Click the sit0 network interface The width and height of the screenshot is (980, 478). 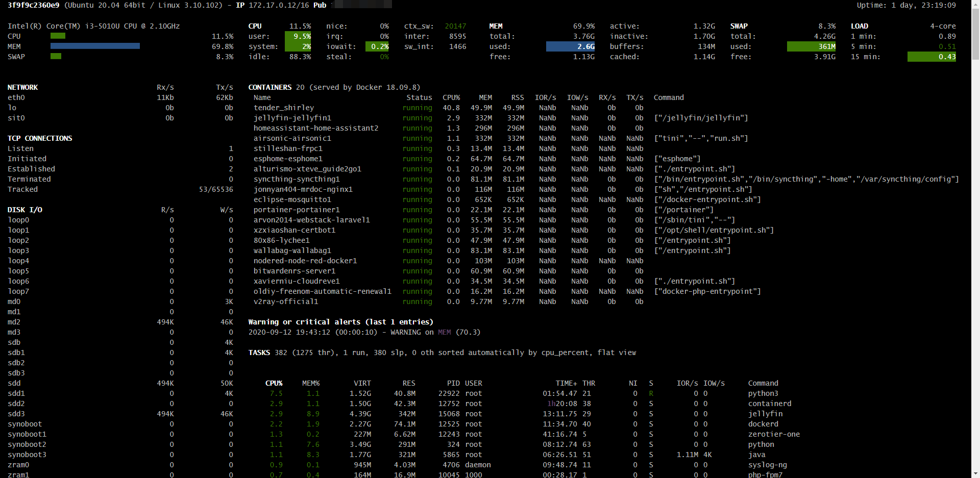point(16,118)
